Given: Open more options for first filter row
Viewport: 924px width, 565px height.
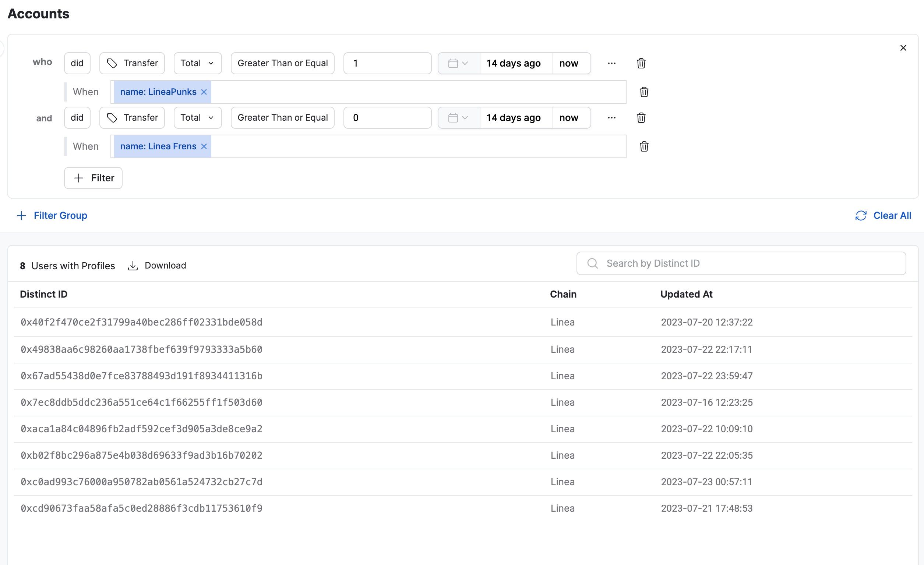Looking at the screenshot, I should (x=611, y=63).
